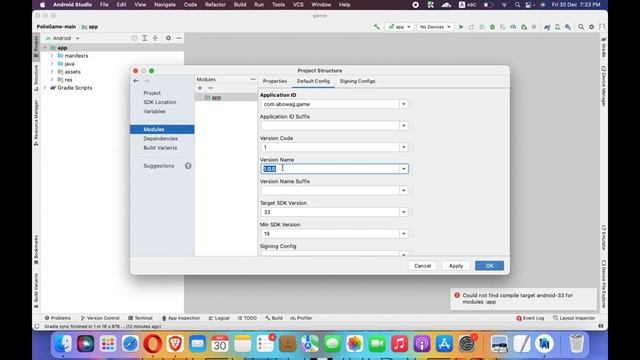The height and width of the screenshot is (360, 640).
Task: Select SDK Location in the sidebar
Action: (160, 102)
